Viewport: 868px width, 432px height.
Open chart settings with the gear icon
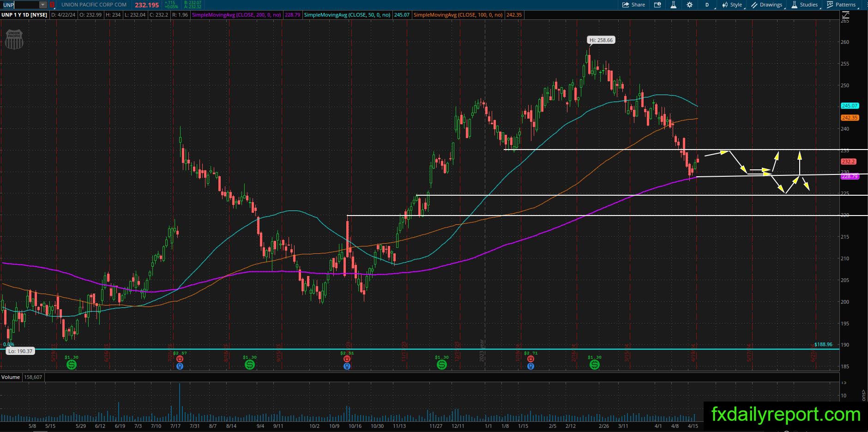pyautogui.click(x=689, y=5)
